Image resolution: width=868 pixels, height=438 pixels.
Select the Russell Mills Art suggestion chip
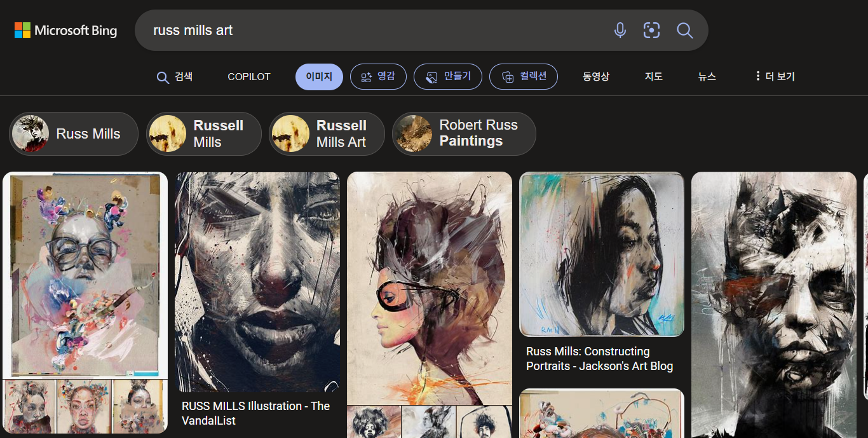click(x=327, y=133)
